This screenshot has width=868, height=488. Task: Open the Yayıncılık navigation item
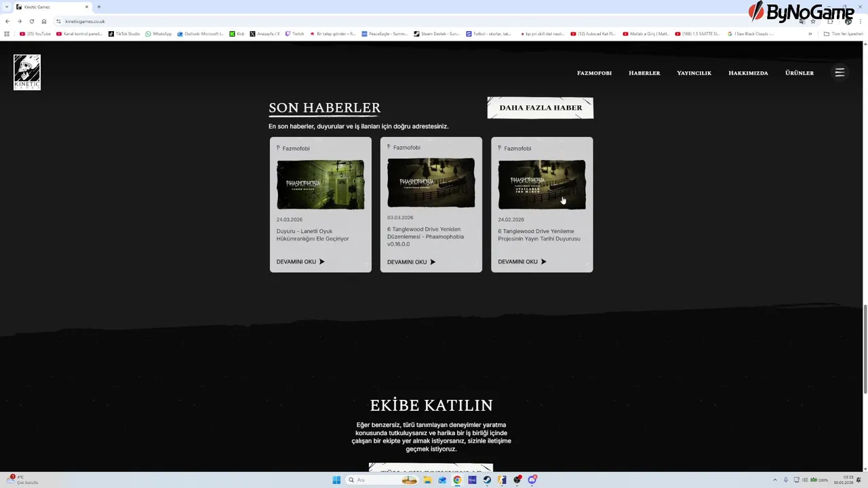694,73
